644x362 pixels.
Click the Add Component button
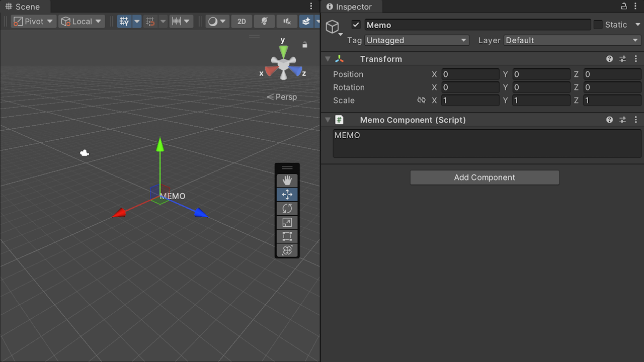coord(484,177)
